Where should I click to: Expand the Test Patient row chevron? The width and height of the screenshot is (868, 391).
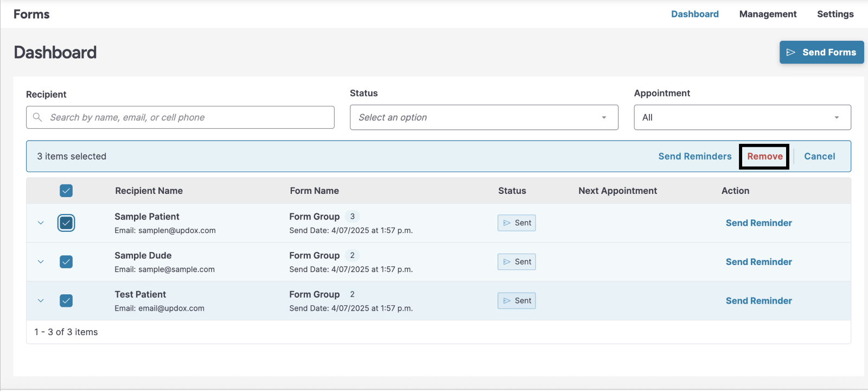pyautogui.click(x=41, y=301)
